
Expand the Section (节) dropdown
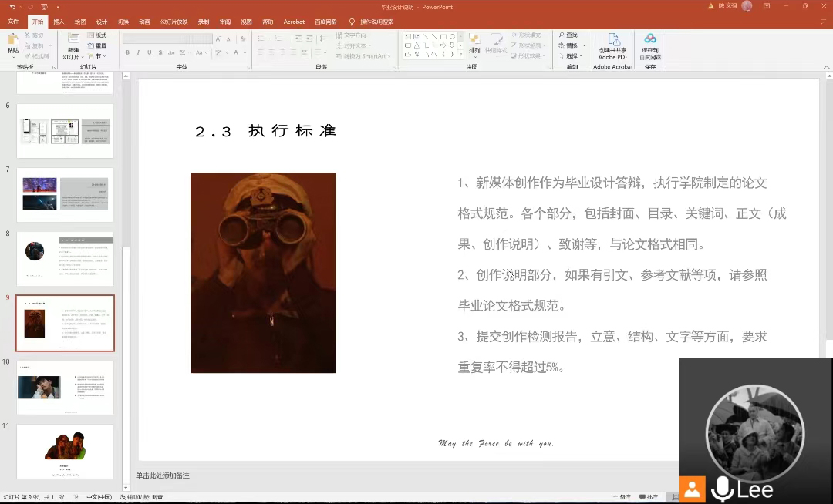[x=96, y=56]
